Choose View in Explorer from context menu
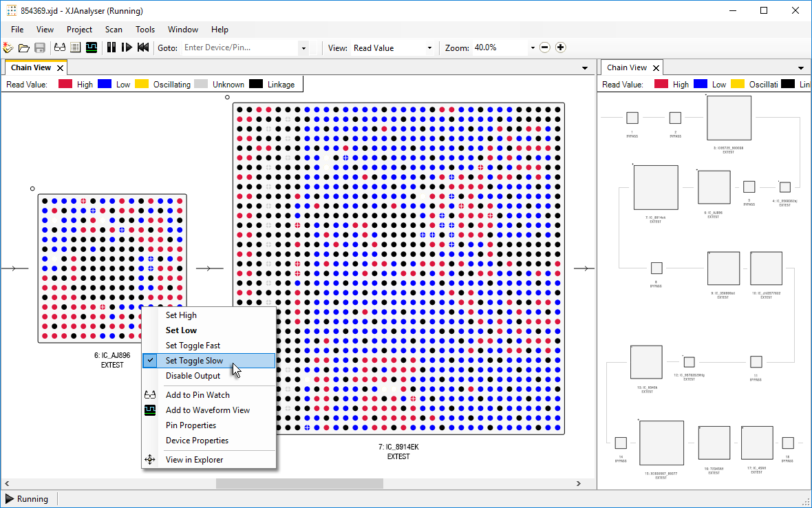Image resolution: width=812 pixels, height=508 pixels. coord(193,459)
